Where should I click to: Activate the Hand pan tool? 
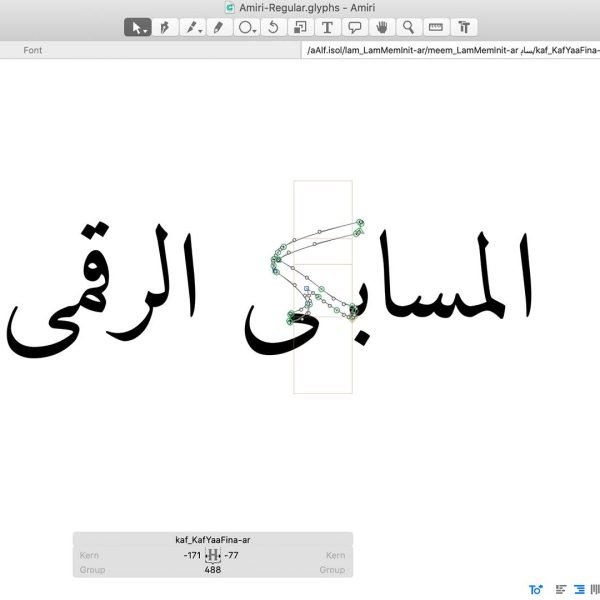click(x=382, y=27)
